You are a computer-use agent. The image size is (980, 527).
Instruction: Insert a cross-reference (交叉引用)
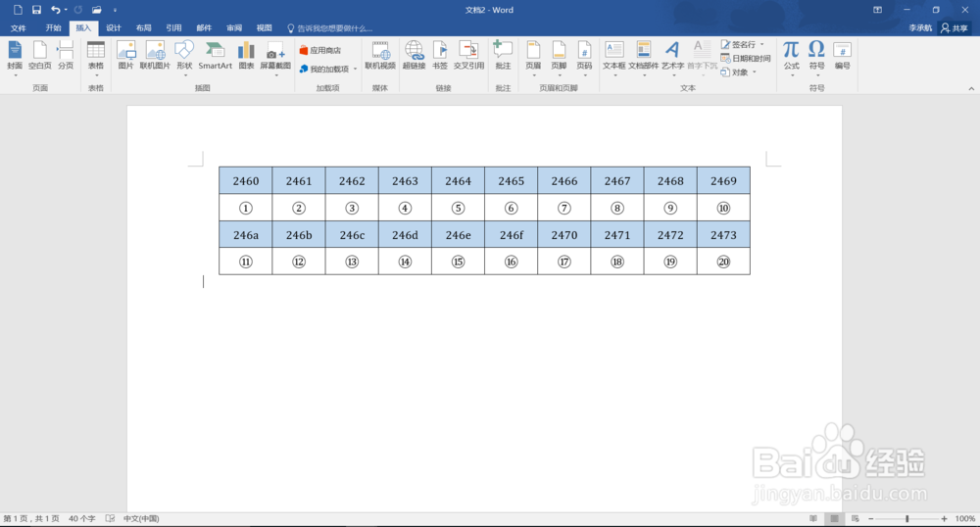pos(468,56)
